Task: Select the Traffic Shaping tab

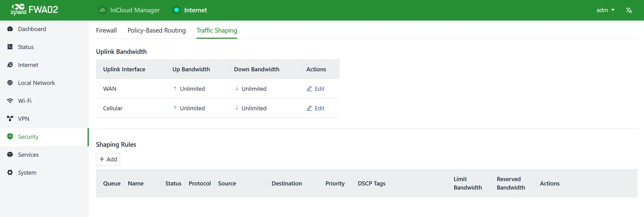Action: click(x=217, y=31)
